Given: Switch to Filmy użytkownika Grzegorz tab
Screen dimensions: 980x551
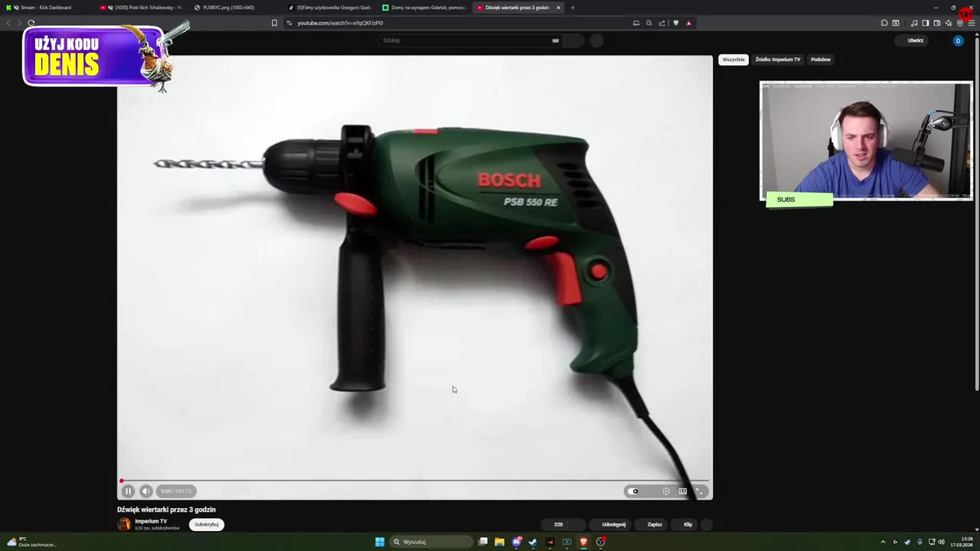Looking at the screenshot, I should [x=328, y=8].
